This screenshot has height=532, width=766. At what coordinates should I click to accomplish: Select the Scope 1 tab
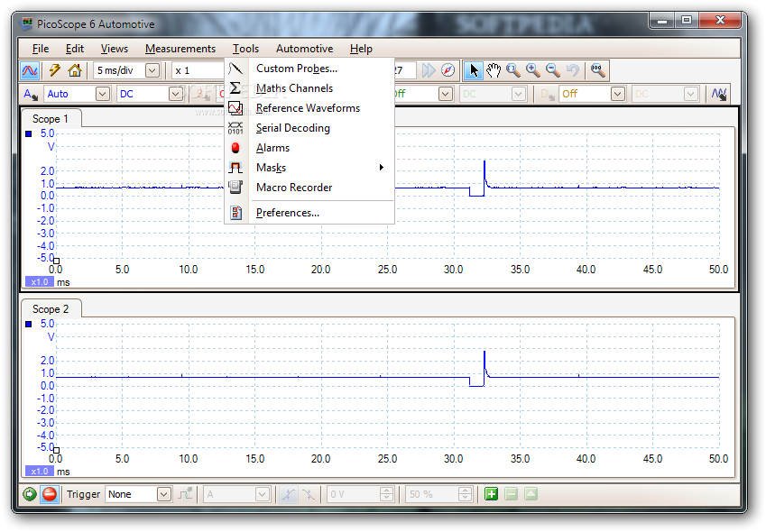(x=51, y=119)
